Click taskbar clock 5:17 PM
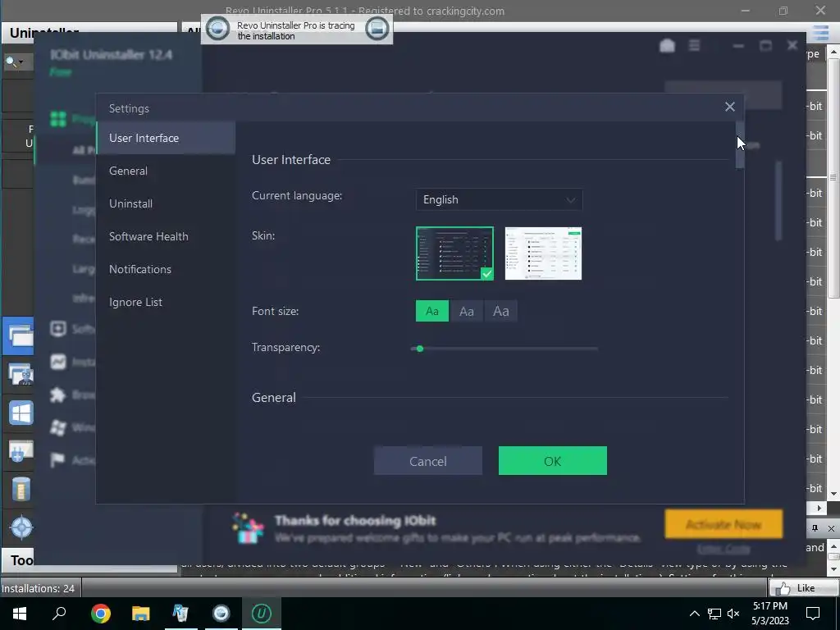840x630 pixels. (769, 606)
